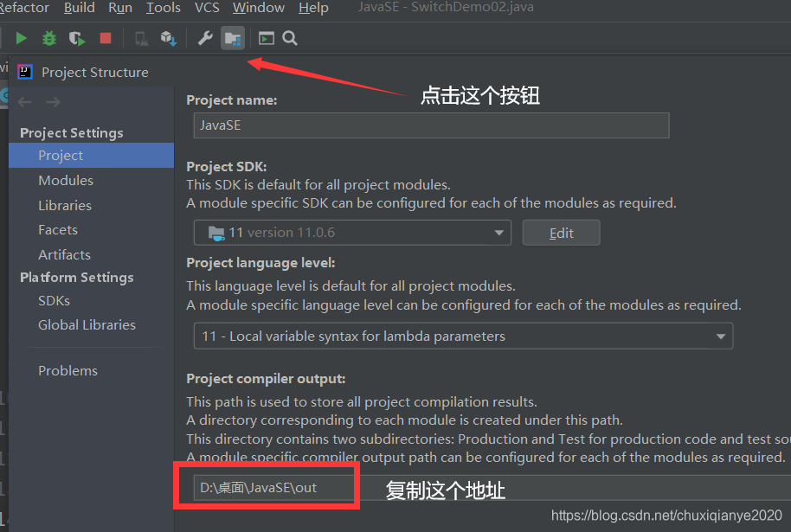Run the program with the green play icon
The height and width of the screenshot is (532, 791).
point(21,38)
